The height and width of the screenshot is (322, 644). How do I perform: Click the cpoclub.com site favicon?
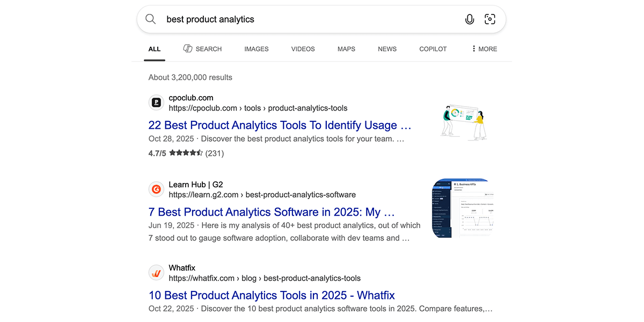click(x=156, y=102)
